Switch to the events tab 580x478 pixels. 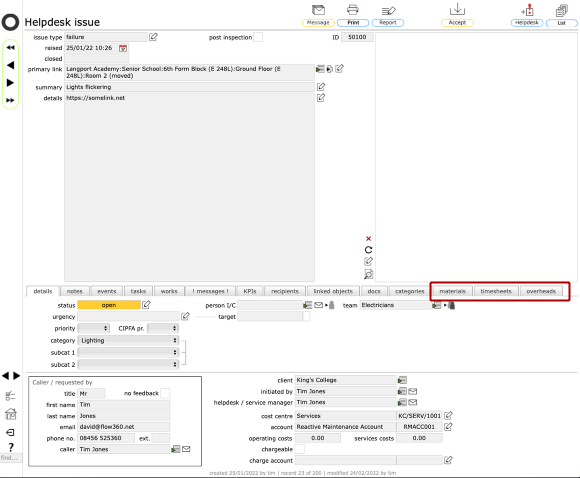(107, 291)
